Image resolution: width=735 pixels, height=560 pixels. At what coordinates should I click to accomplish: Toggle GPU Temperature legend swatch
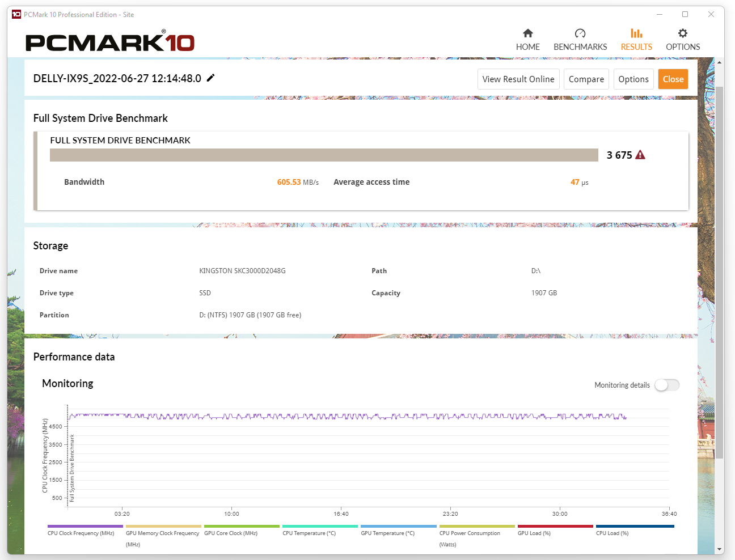pos(399,526)
